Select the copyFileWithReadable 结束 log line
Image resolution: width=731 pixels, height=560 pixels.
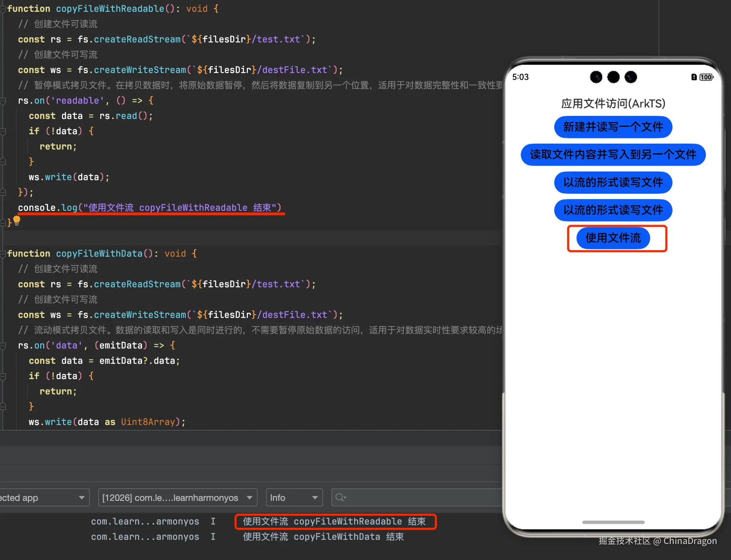tap(334, 521)
